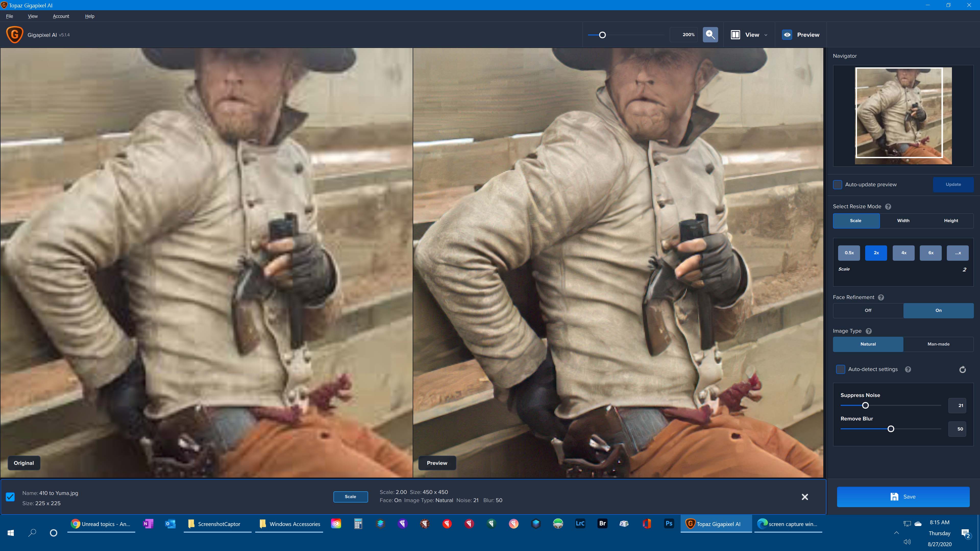The image size is (980, 551).
Task: Click the blue Save button
Action: tap(903, 497)
